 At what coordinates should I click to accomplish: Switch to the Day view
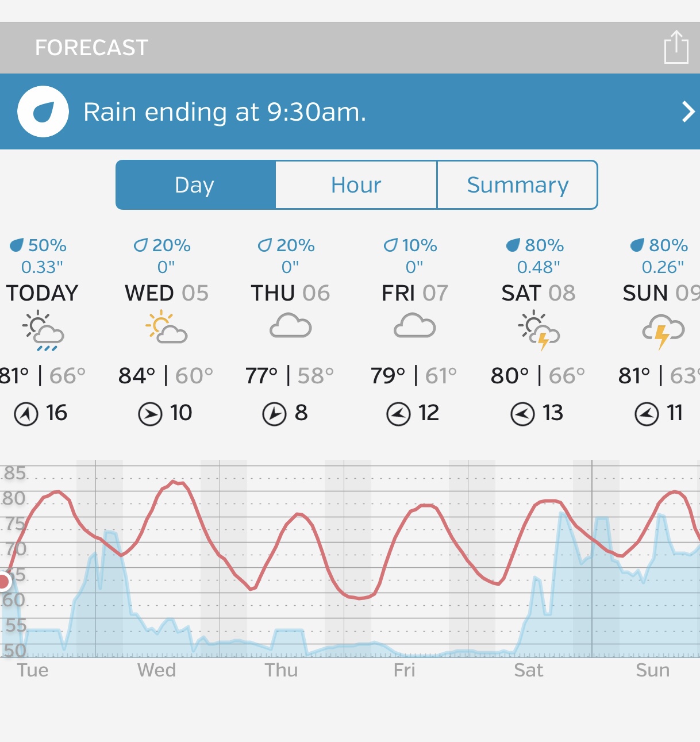pyautogui.click(x=195, y=185)
